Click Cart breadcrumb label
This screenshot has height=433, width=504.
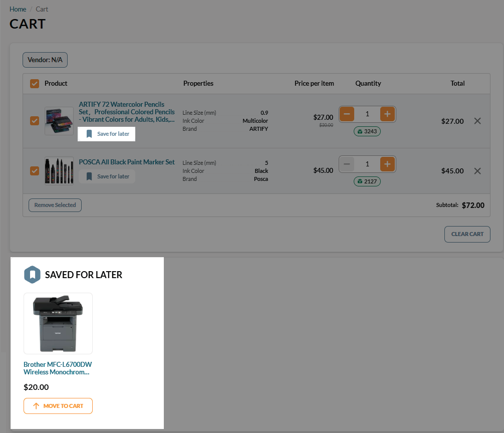coord(42,10)
